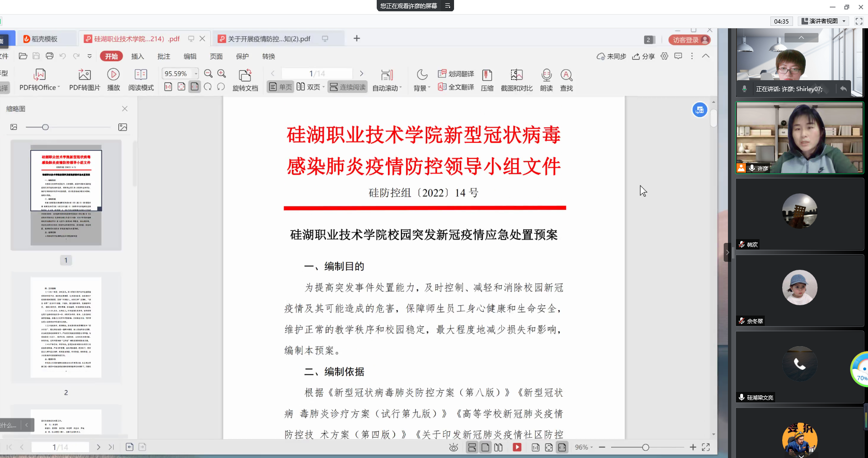Enable 连续阅读 continuous reading mode

[347, 87]
